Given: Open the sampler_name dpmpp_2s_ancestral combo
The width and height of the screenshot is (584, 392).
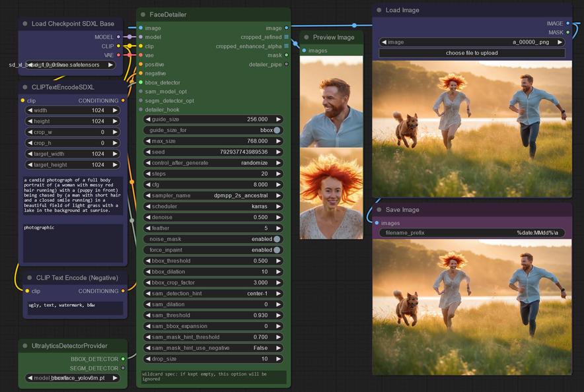Looking at the screenshot, I should (213, 195).
